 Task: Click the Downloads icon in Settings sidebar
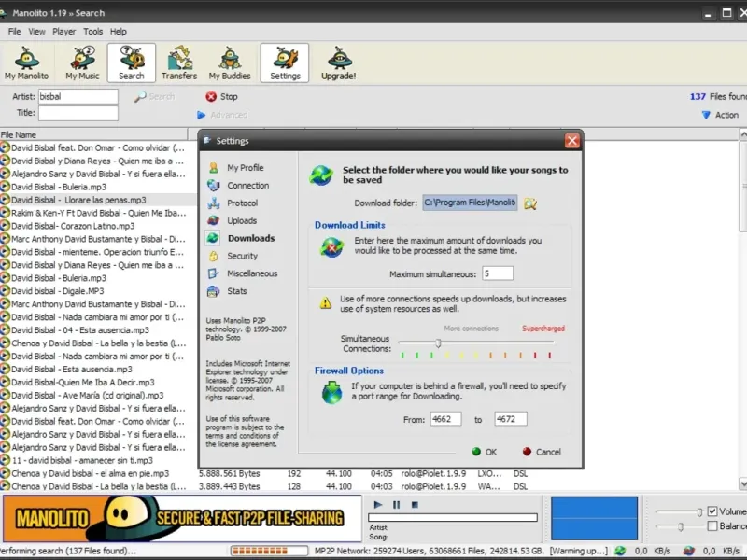click(x=213, y=238)
